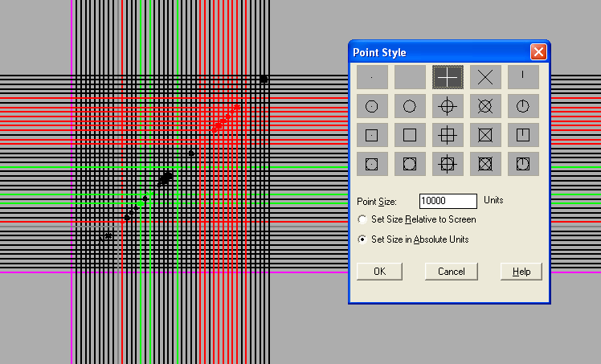
Task: Choose circle with plus cross point style
Action: [448, 106]
